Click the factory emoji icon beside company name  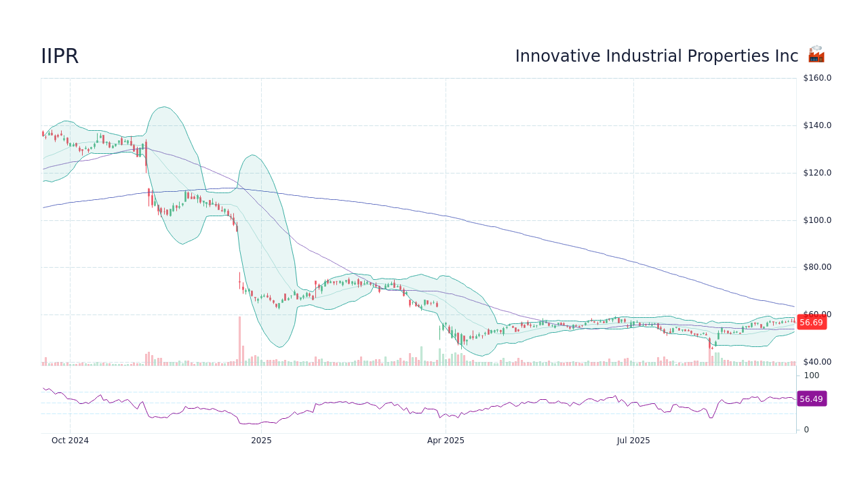[x=816, y=55]
